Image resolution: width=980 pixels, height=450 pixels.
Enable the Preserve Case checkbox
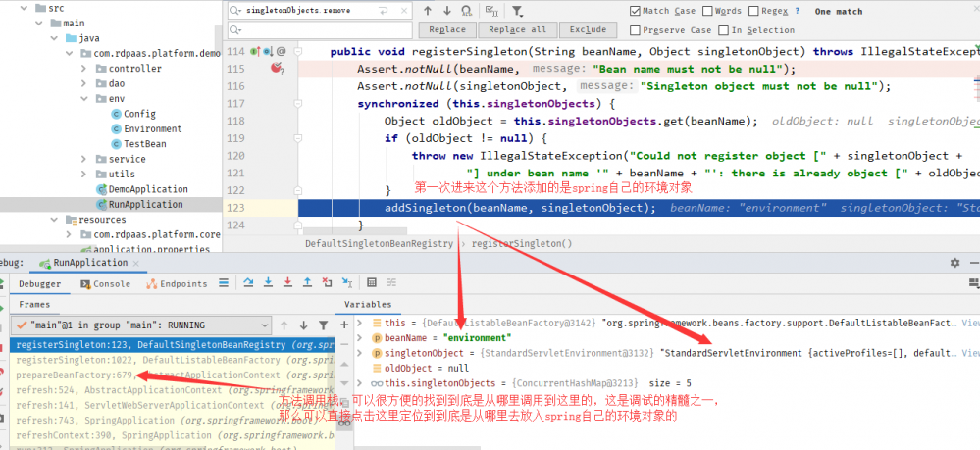pyautogui.click(x=635, y=30)
